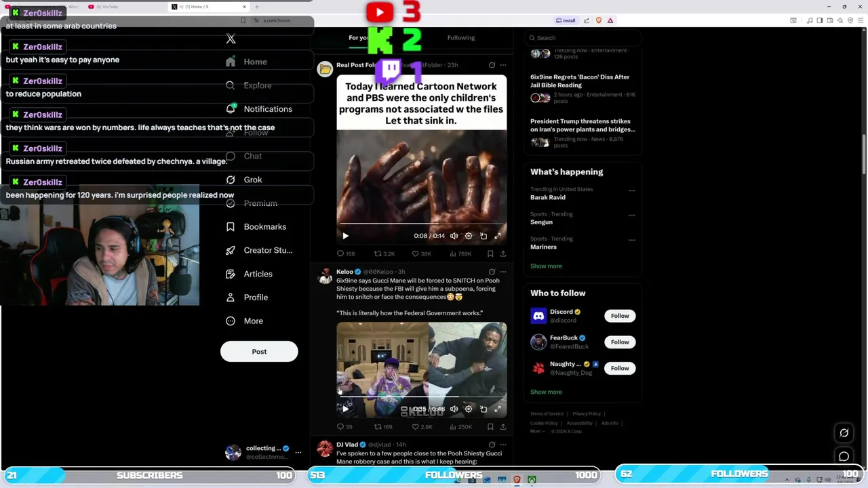Mute the Keloo video
868x488 pixels.
[x=454, y=409]
